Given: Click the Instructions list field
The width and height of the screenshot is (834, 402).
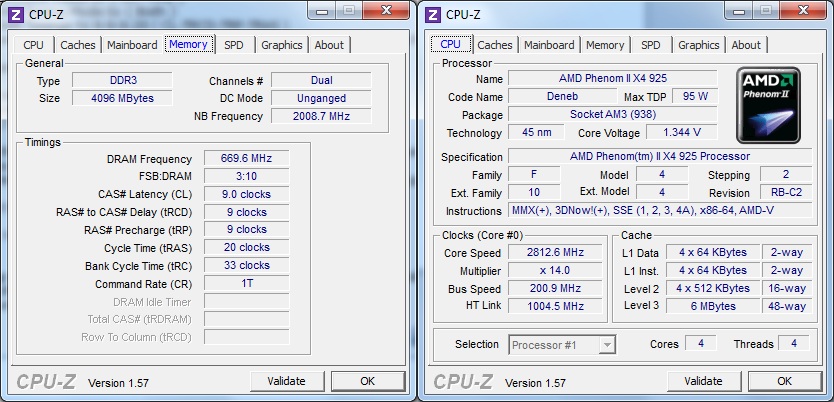Looking at the screenshot, I should pos(660,210).
